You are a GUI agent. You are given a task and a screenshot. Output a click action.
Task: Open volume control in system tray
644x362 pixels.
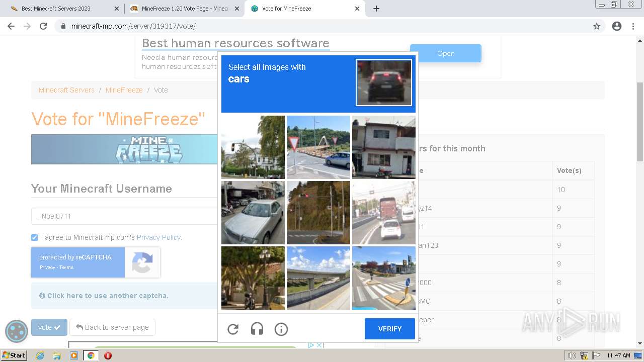tap(572, 355)
